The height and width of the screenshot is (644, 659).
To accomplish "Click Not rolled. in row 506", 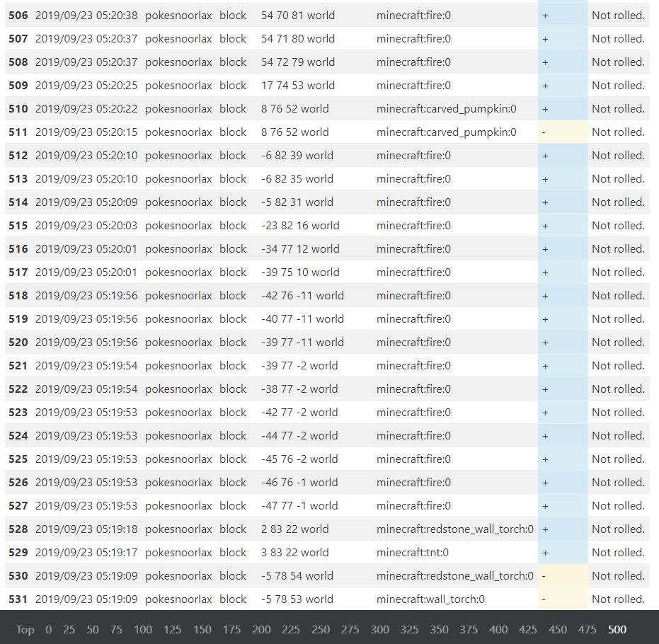I will (x=618, y=16).
